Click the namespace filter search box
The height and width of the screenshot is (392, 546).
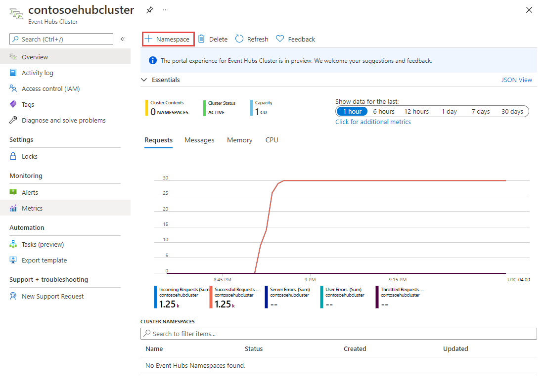(338, 334)
